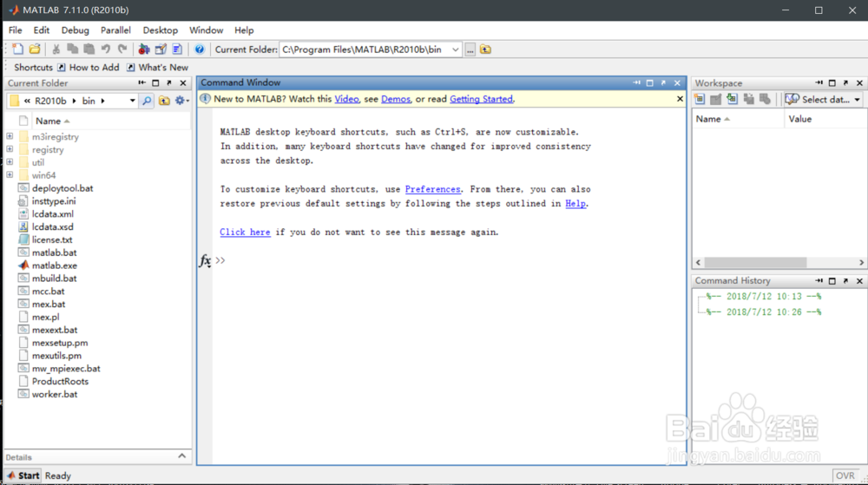The width and height of the screenshot is (868, 485).
Task: Click the Help link in the message
Action: point(575,204)
